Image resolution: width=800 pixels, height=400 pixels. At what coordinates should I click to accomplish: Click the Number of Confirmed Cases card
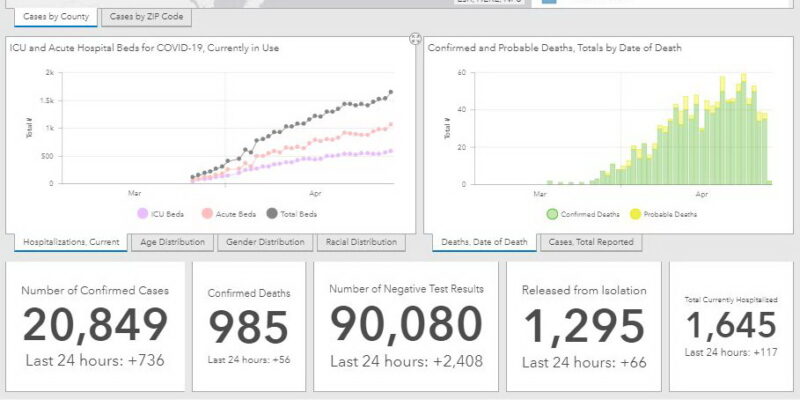[95, 326]
